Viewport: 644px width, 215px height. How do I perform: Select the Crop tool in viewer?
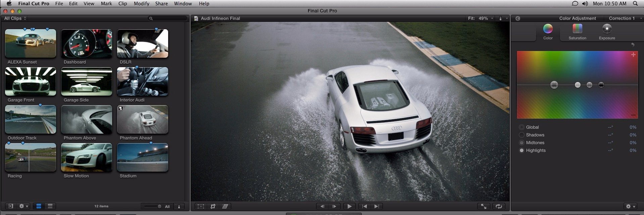(213, 206)
